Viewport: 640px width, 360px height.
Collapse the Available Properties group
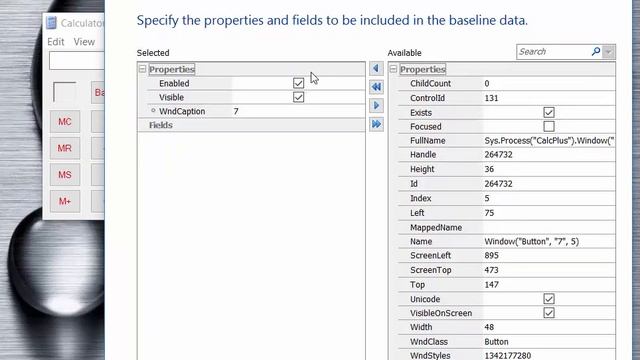tap(393, 69)
